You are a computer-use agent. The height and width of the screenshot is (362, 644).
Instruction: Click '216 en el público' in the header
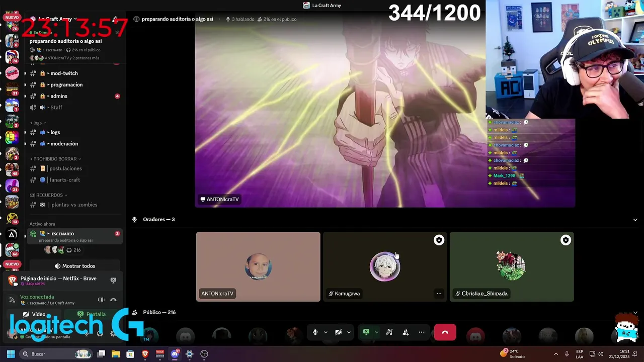pyautogui.click(x=277, y=19)
